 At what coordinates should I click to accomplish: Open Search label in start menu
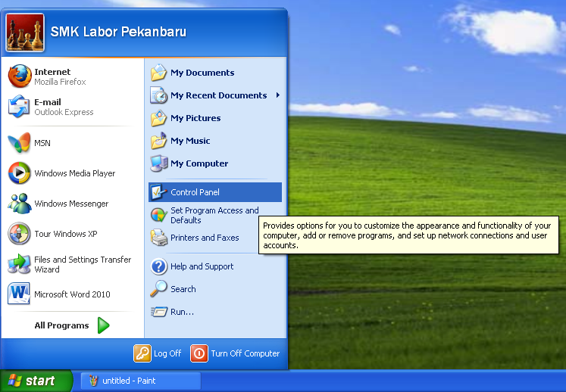pos(183,289)
